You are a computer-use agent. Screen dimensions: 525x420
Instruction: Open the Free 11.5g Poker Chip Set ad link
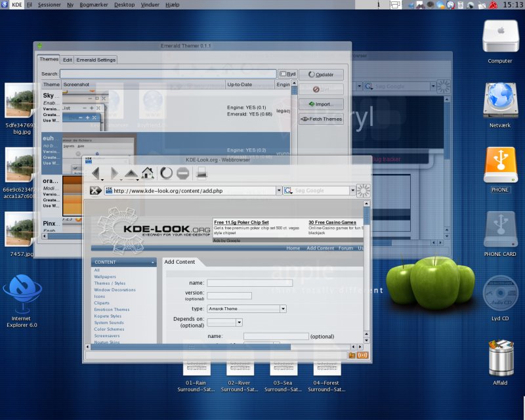[x=241, y=222]
